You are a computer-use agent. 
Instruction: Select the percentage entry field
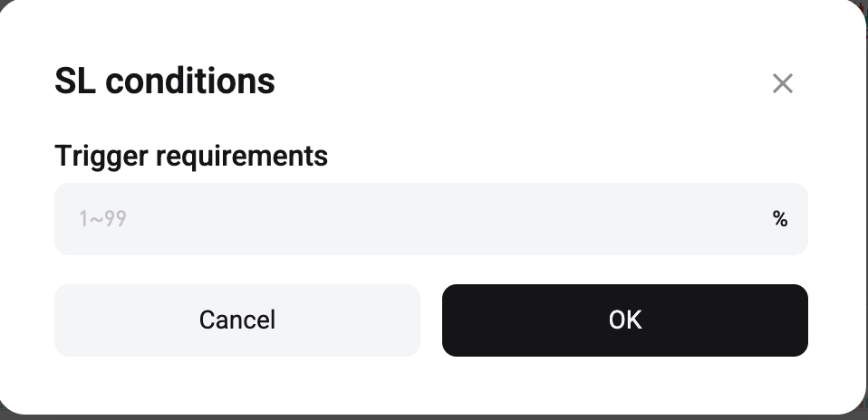408,219
